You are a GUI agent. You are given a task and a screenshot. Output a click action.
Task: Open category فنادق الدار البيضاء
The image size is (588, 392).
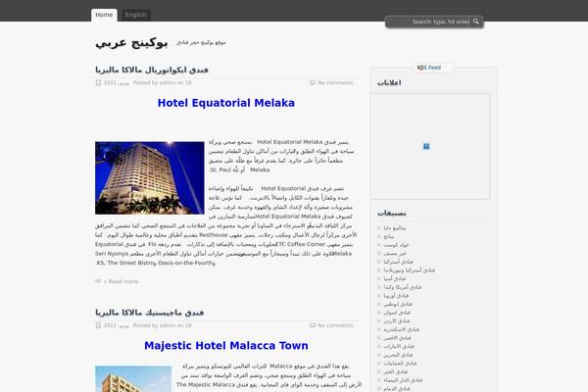click(x=403, y=380)
